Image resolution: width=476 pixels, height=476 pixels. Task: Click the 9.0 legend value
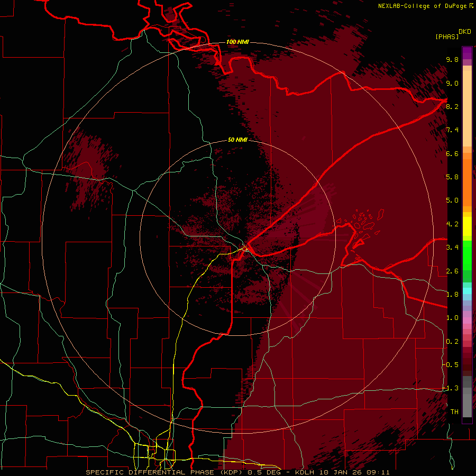point(452,84)
